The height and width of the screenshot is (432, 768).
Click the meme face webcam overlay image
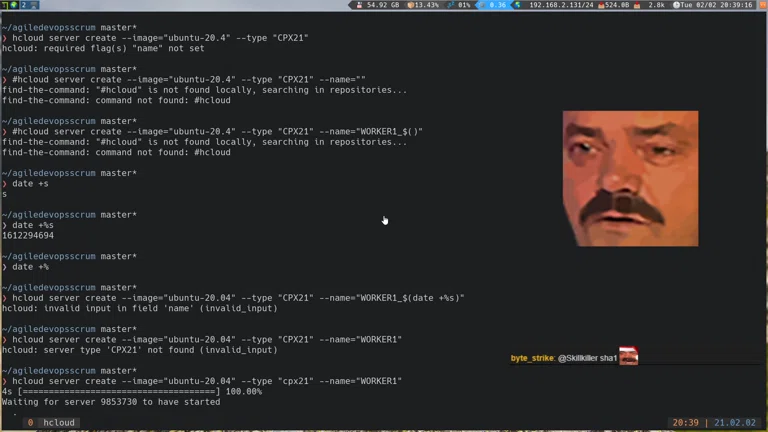[630, 178]
